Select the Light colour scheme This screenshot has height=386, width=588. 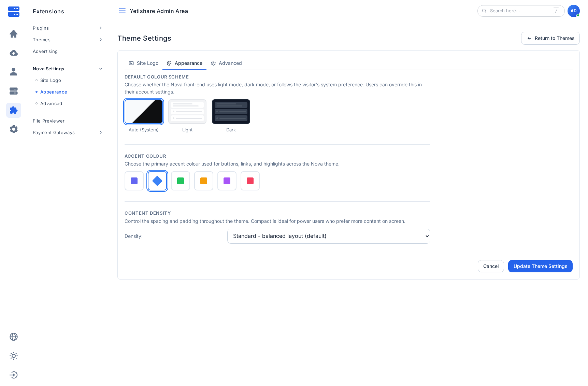click(187, 112)
